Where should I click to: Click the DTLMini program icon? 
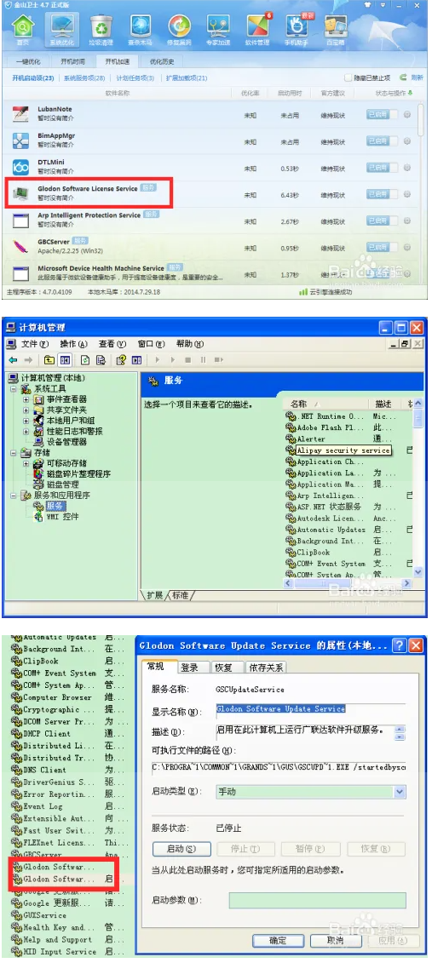click(x=20, y=168)
